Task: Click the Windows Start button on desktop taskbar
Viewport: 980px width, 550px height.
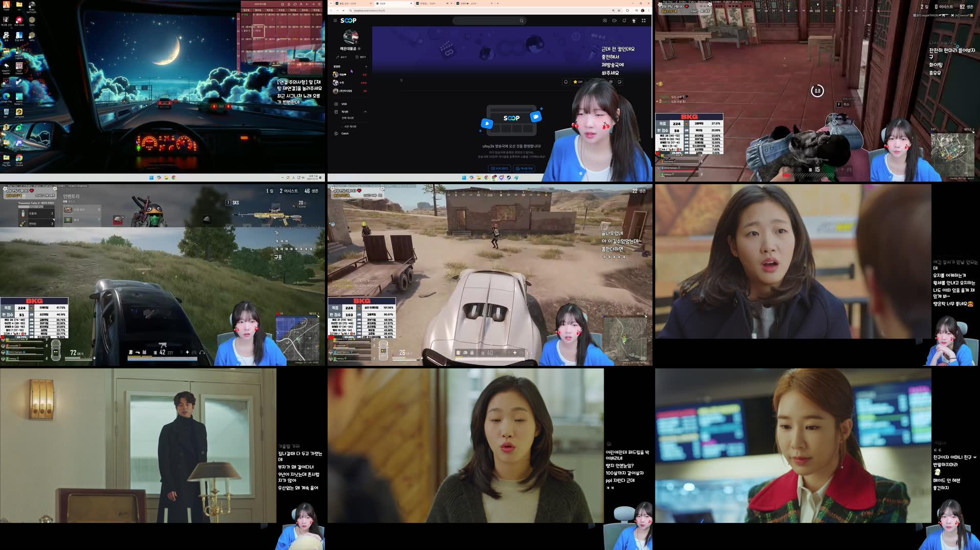Action: coord(151,178)
